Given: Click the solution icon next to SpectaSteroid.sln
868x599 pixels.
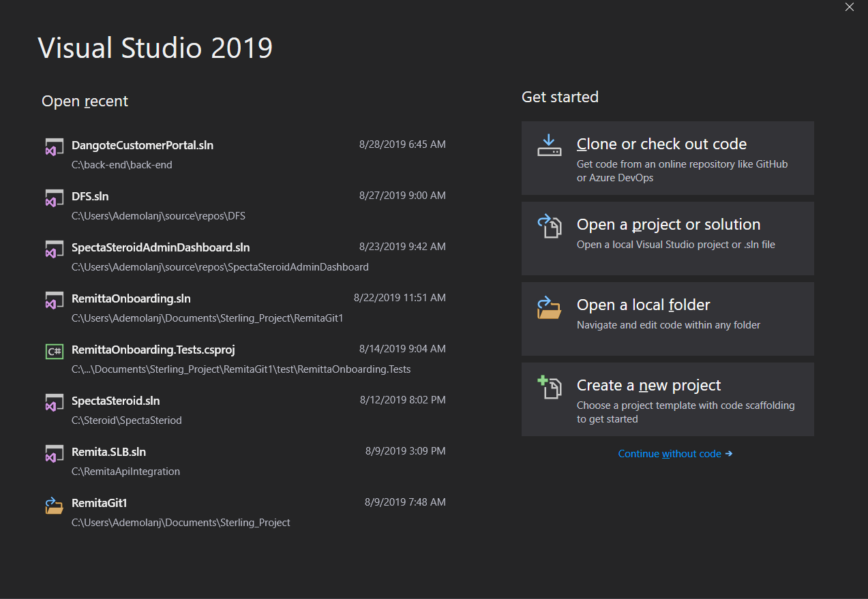Looking at the screenshot, I should click(x=55, y=402).
